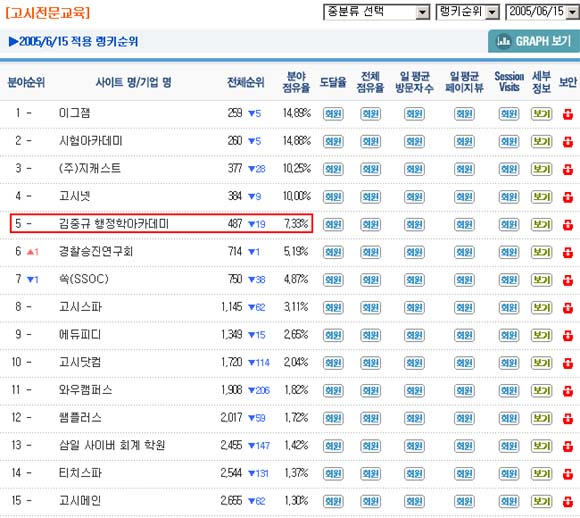Click 일 평균 방문자수 회원 badge for 고시닷컴
580x518 pixels.
point(414,363)
